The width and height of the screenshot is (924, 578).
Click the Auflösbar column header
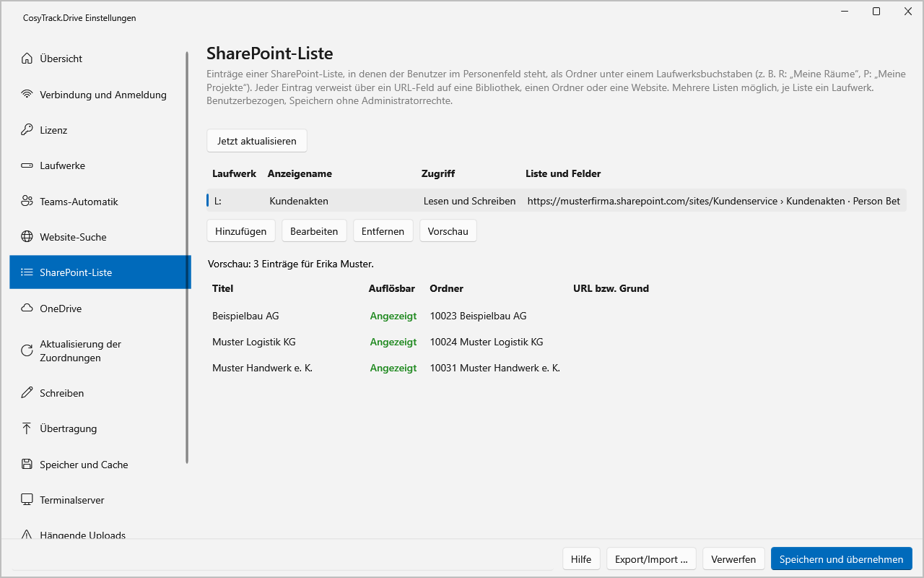(392, 288)
